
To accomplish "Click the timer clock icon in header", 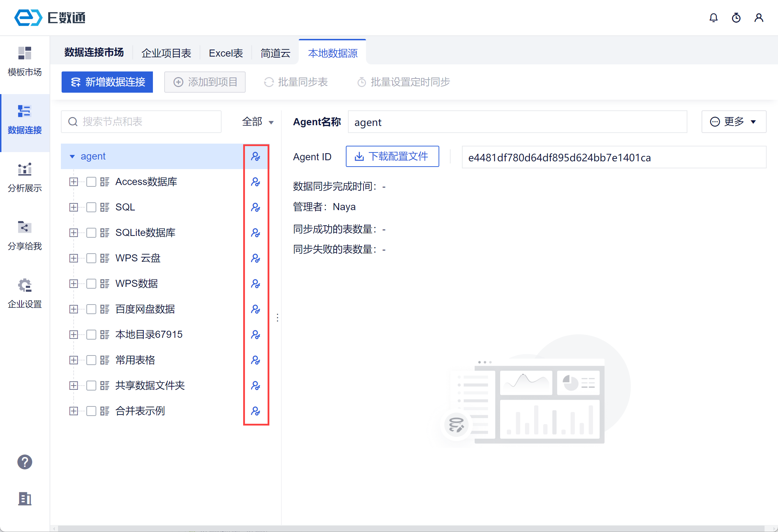I will [x=736, y=18].
